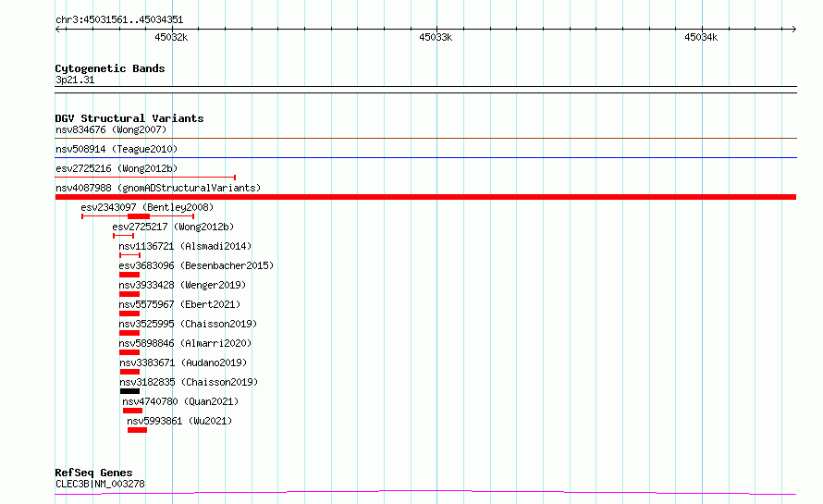Click the red bar under nsv4740780 (Quan2021)

[x=132, y=411]
